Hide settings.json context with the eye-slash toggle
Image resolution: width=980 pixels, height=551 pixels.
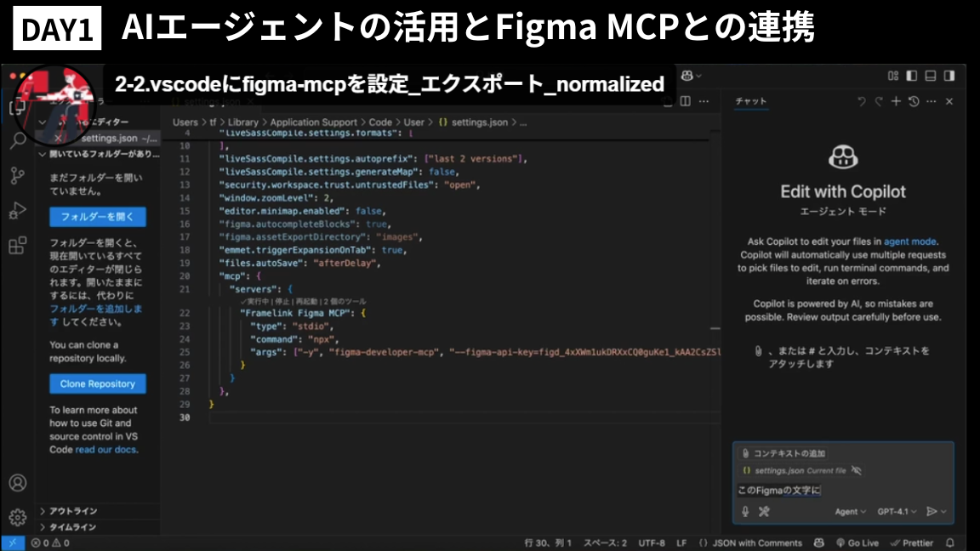(x=857, y=470)
